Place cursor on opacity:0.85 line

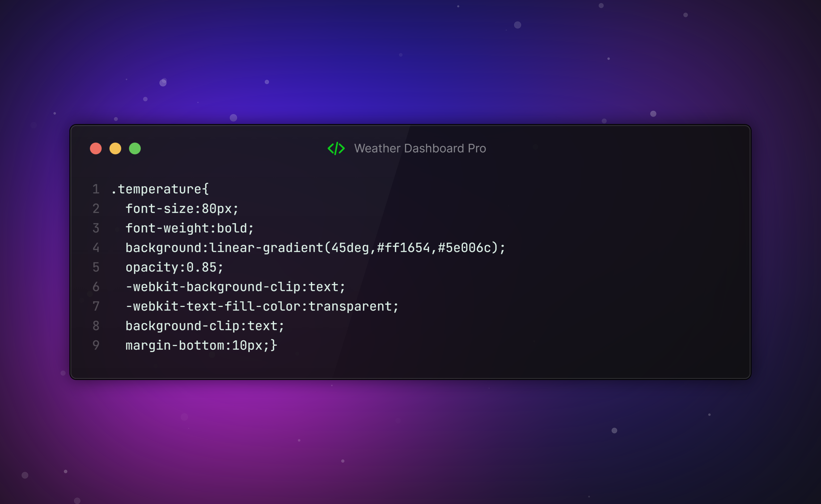174,267
